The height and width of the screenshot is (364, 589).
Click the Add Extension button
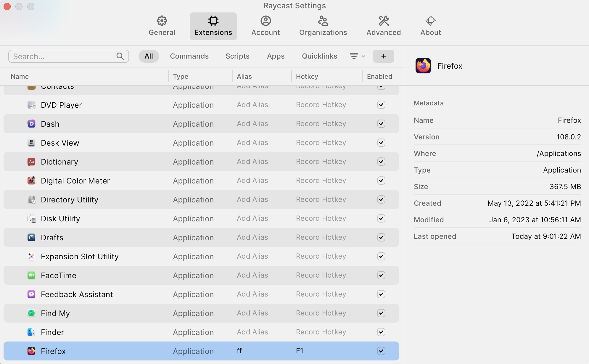(383, 56)
